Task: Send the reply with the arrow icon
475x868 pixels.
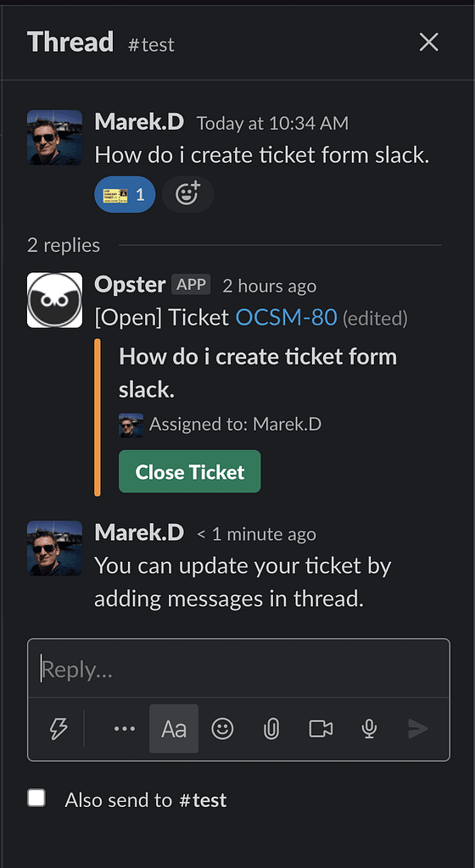Action: point(418,728)
